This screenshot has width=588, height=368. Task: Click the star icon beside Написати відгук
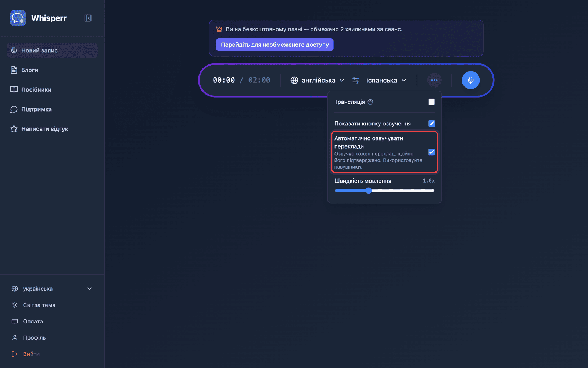pos(14,129)
